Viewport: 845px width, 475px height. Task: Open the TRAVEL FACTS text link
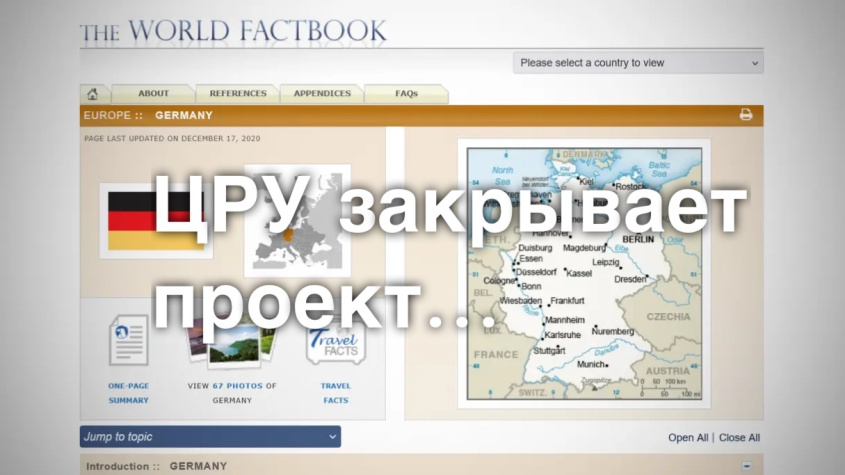coord(336,393)
